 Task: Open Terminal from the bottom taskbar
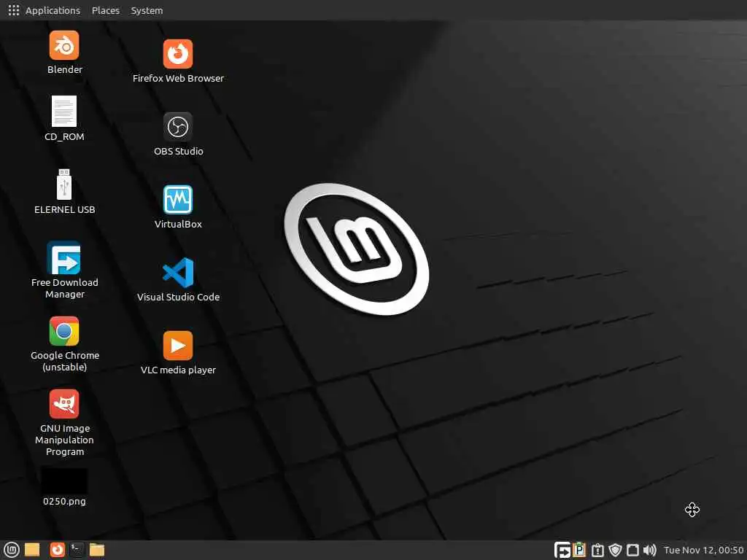click(77, 550)
